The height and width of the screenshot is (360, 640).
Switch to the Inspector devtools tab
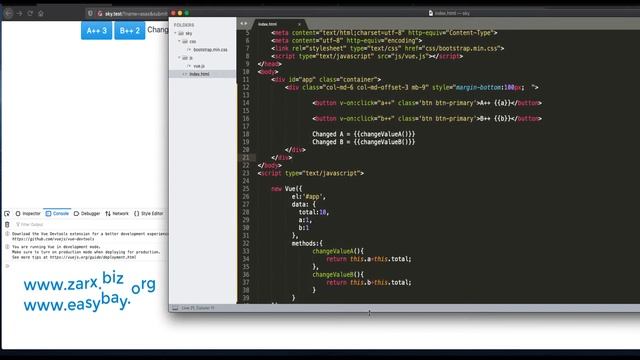coord(28,213)
